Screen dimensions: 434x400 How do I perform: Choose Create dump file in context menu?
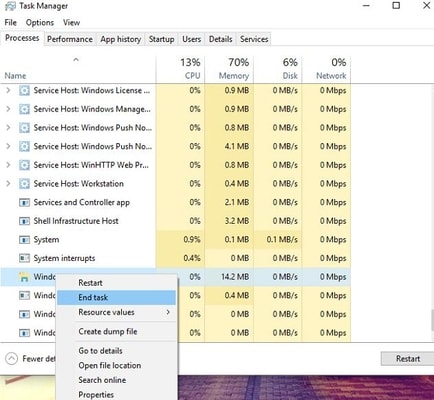tap(116, 332)
